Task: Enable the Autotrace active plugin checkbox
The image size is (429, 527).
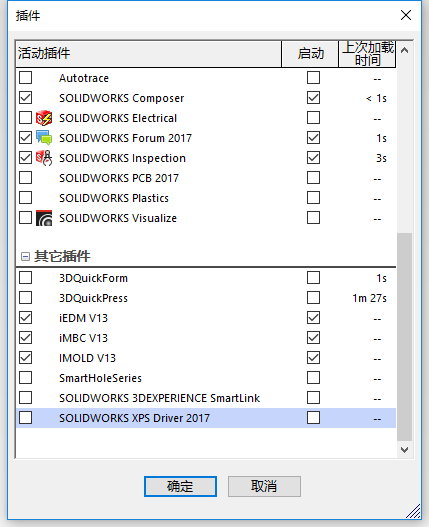Action: coord(26,78)
